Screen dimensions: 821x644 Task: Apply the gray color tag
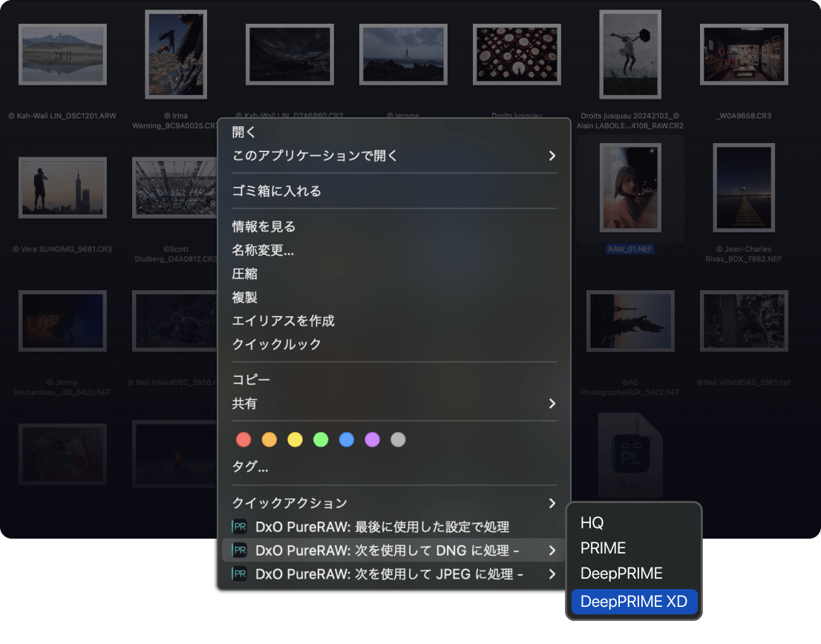398,439
